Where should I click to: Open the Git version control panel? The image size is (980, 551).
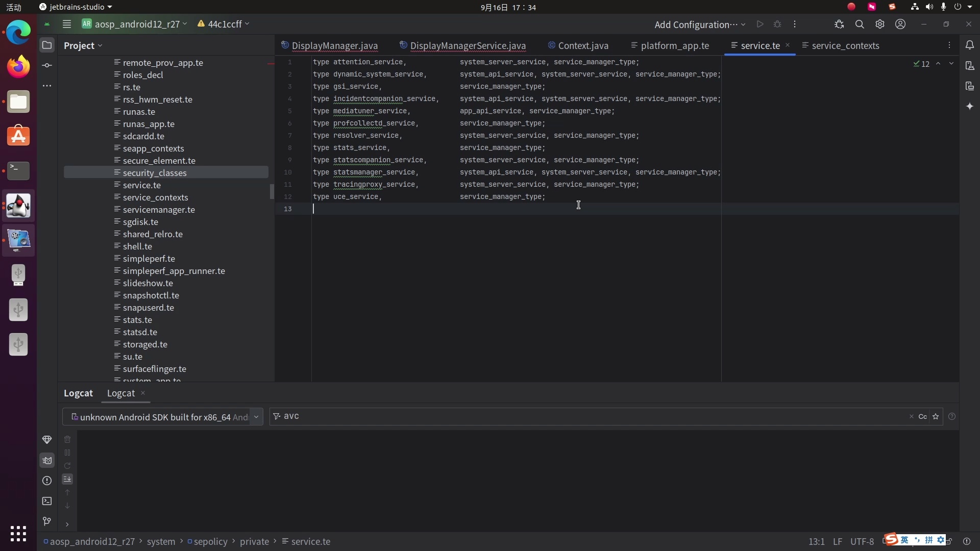tap(47, 521)
